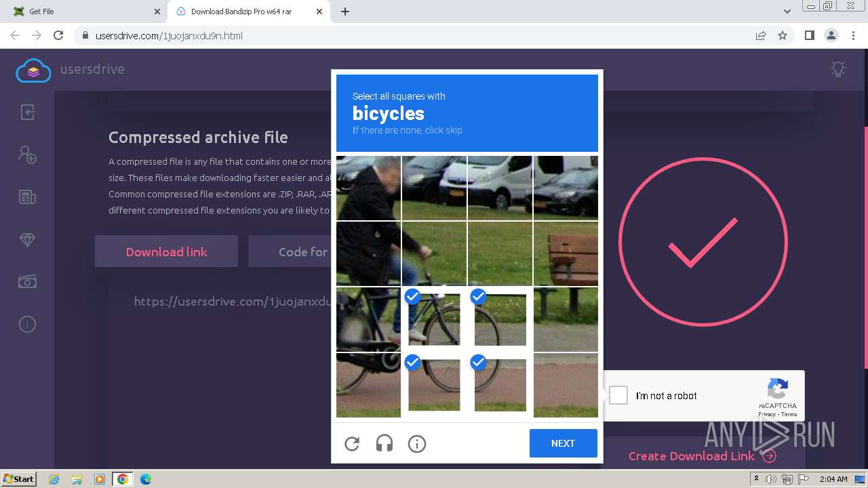Open captcha help info icon

417,444
